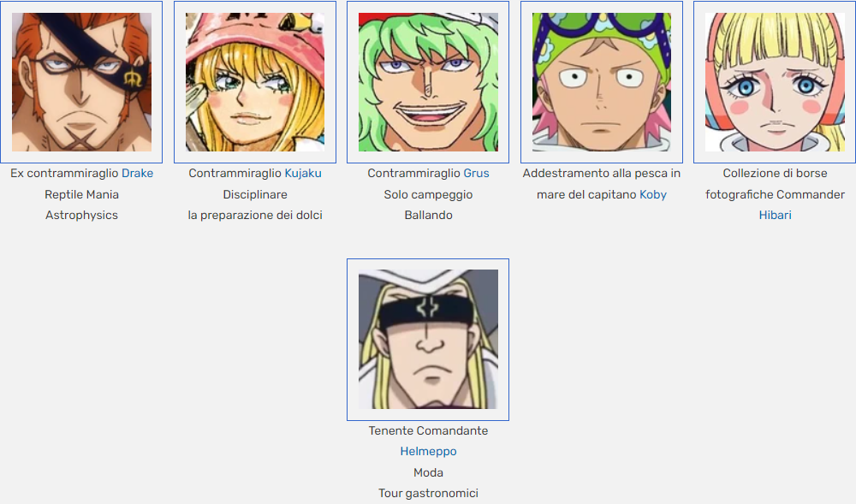The height and width of the screenshot is (504, 856).
Task: Click the 'Astrophysics' hobby text
Action: (x=81, y=216)
